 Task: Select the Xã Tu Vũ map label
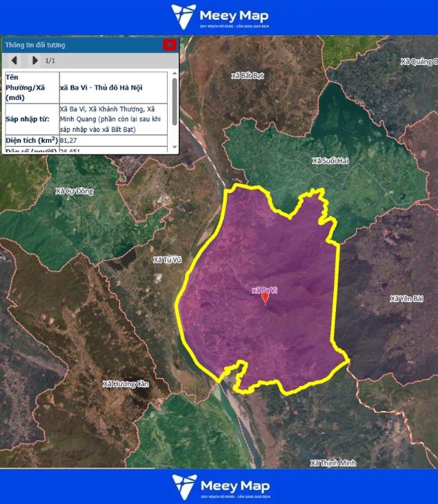click(167, 260)
